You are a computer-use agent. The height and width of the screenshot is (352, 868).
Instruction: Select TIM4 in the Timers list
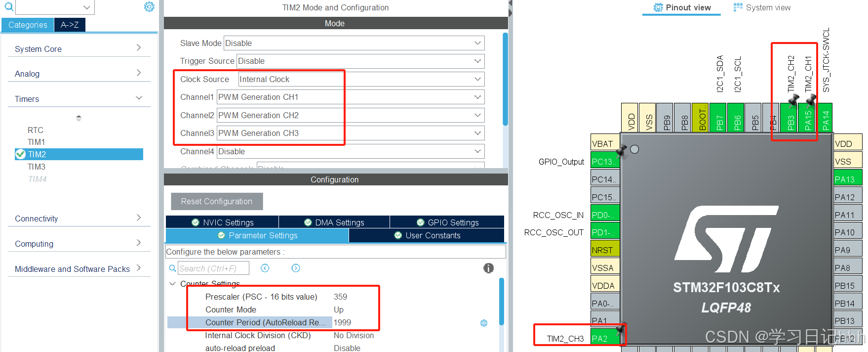pyautogui.click(x=38, y=179)
